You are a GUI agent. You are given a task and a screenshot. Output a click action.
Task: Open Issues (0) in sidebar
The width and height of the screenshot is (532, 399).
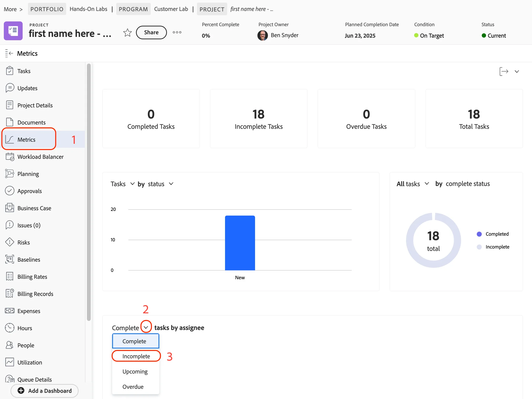29,225
